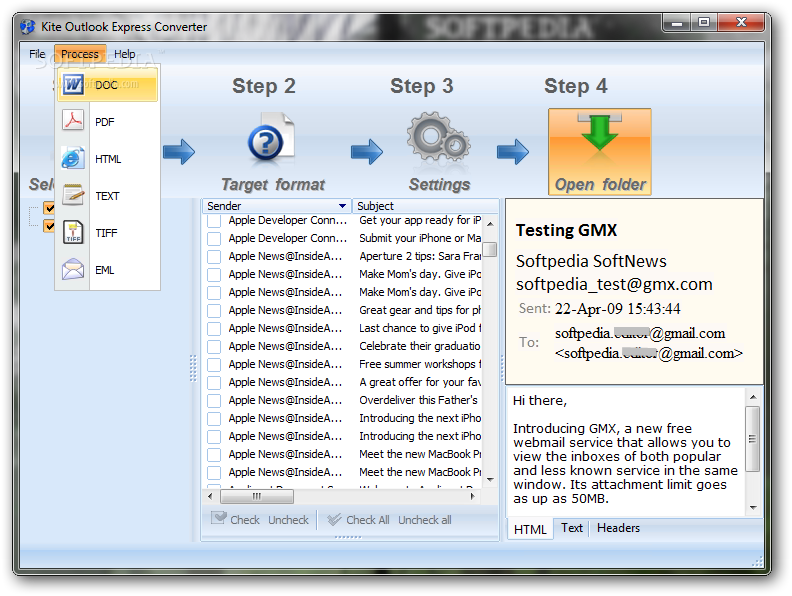This screenshot has width=792, height=596.
Task: Click the Process menu header
Action: tap(80, 54)
